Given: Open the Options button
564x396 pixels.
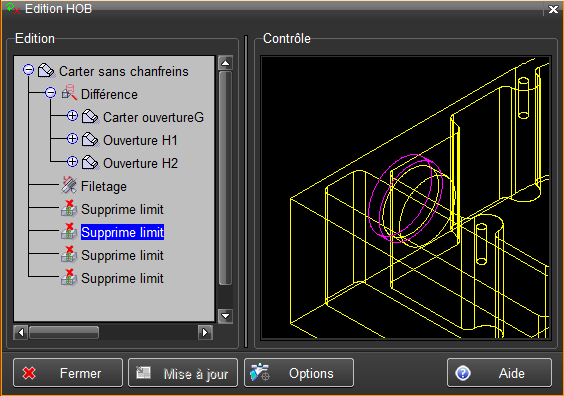Looking at the screenshot, I should (299, 373).
